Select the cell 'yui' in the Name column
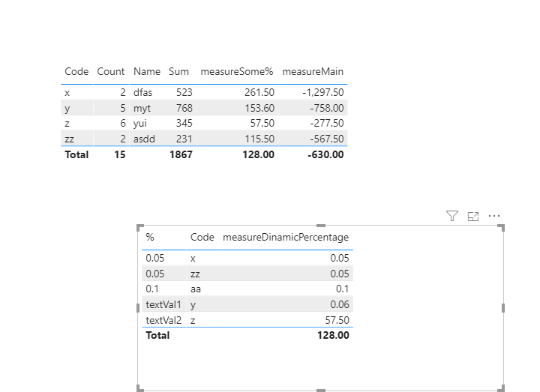The image size is (540, 392). [139, 123]
